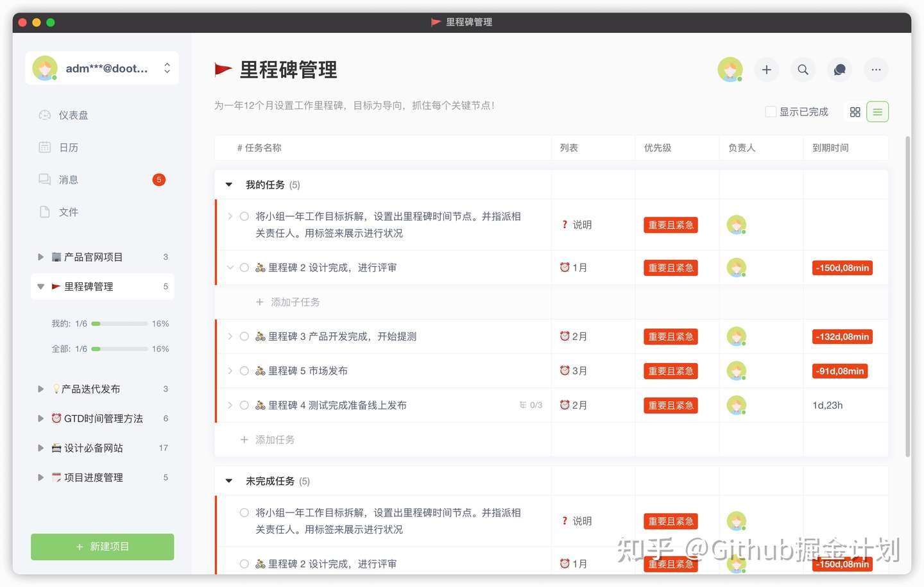Open 产品迭代发布 project
This screenshot has width=924, height=587.
pyautogui.click(x=102, y=389)
